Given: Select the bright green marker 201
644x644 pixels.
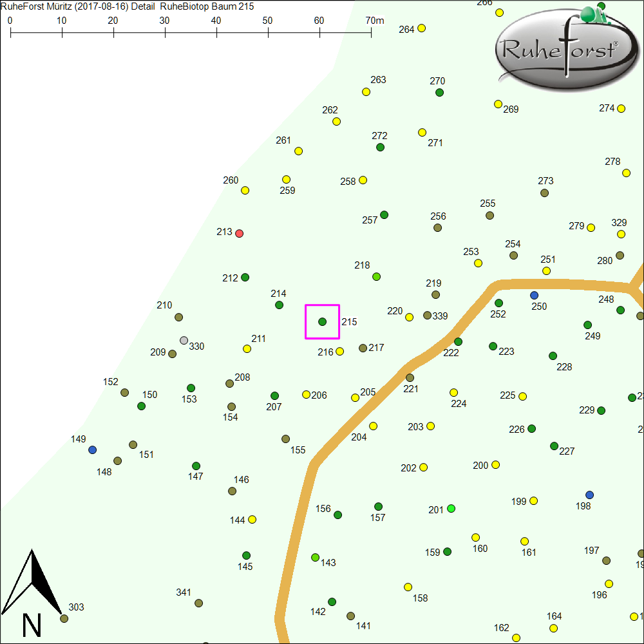Looking at the screenshot, I should coord(451,509).
